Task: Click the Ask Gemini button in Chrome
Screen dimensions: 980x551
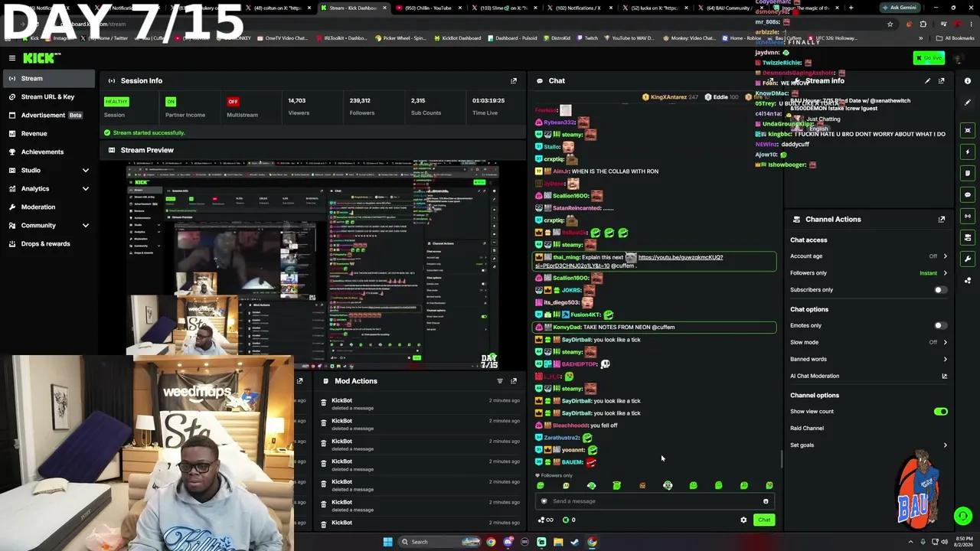Action: pyautogui.click(x=900, y=8)
